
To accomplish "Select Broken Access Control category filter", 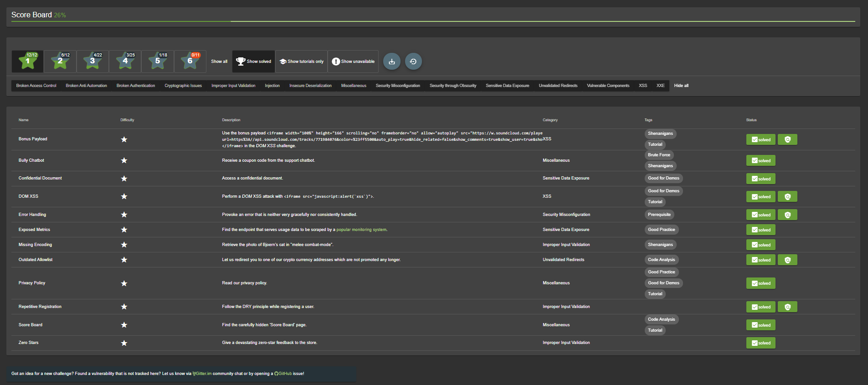I will click(x=36, y=86).
